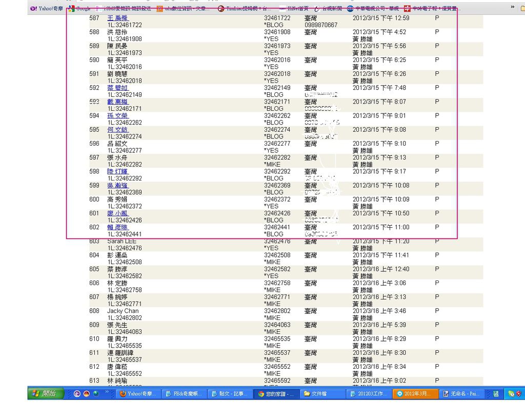Open the Yahoo!奇摩 bookmark

pyautogui.click(x=47, y=8)
